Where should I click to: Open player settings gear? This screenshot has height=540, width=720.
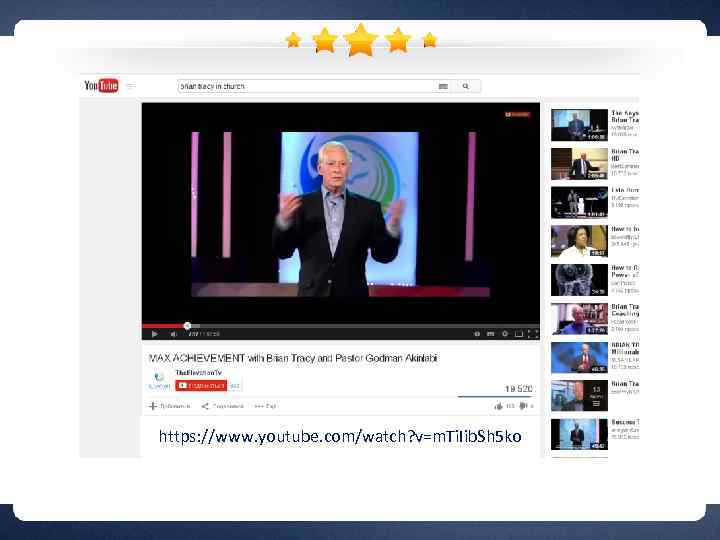pos(505,334)
